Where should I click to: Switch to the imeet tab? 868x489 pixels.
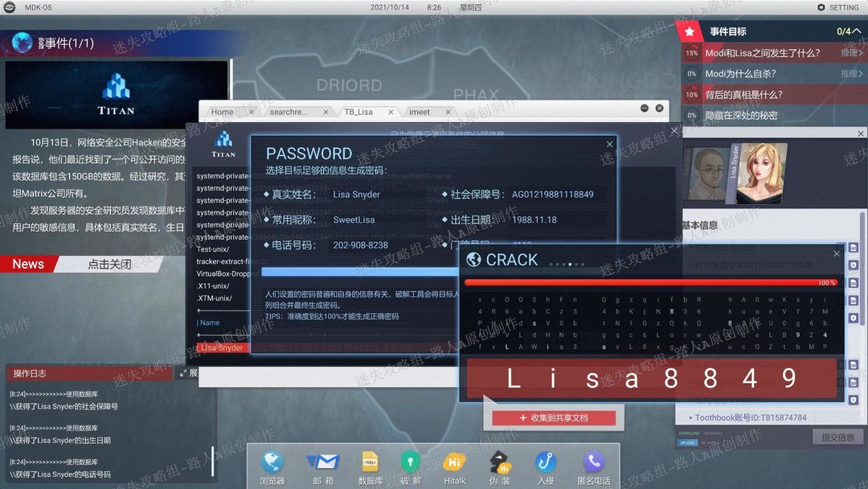[x=419, y=112]
